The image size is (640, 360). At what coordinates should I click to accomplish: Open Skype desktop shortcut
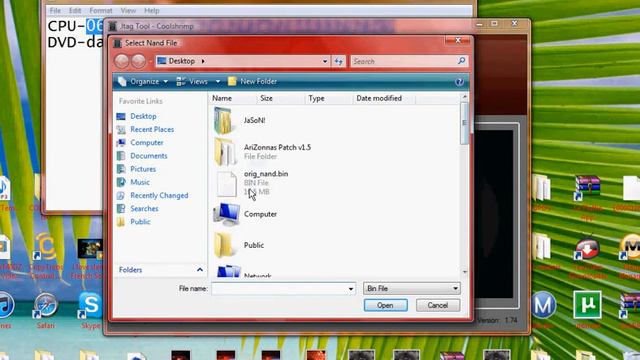click(90, 306)
